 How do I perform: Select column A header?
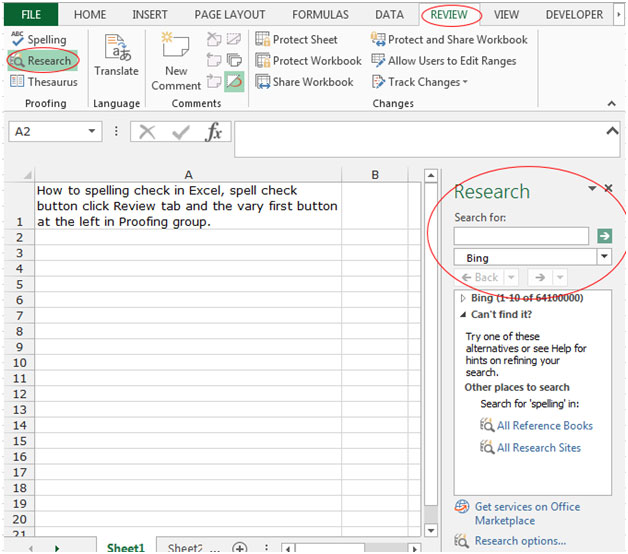pyautogui.click(x=188, y=175)
